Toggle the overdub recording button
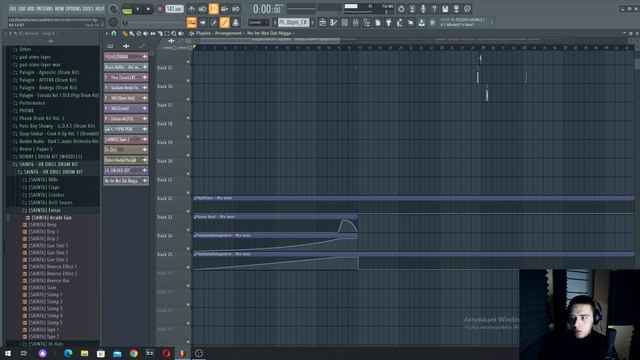Image resolution: width=640 pixels, height=360 pixels. [x=224, y=9]
